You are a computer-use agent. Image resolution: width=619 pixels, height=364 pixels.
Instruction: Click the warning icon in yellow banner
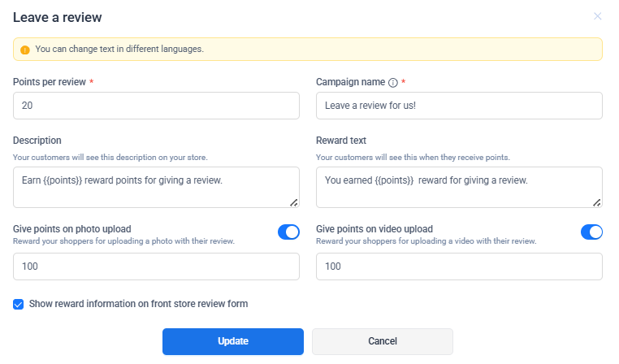[25, 50]
